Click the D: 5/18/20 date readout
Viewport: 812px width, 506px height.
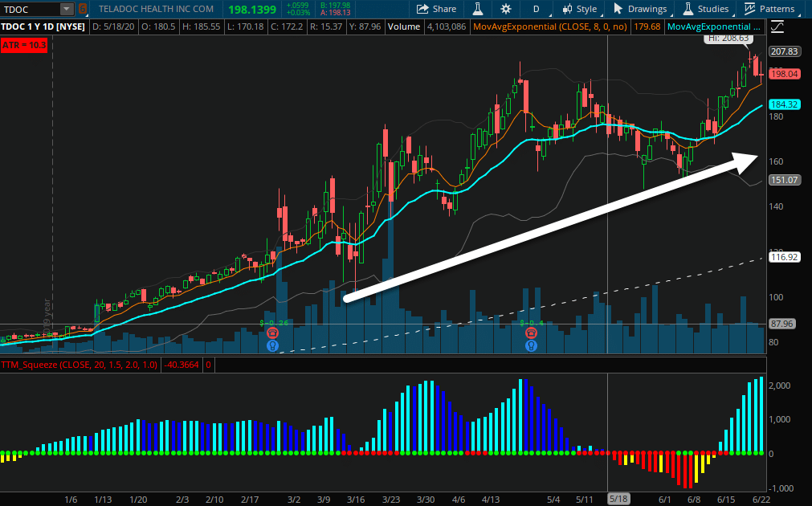(x=113, y=27)
